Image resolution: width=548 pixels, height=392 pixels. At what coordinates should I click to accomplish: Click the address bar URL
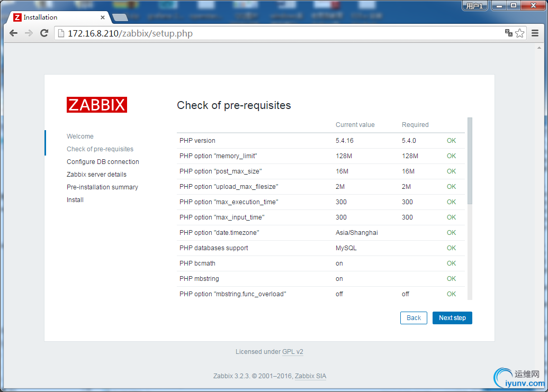pos(130,33)
